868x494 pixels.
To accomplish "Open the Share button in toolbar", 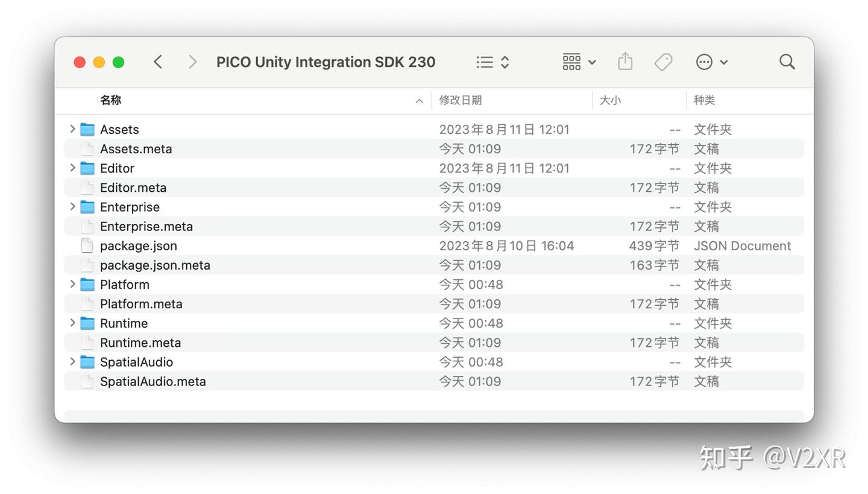I will point(625,62).
